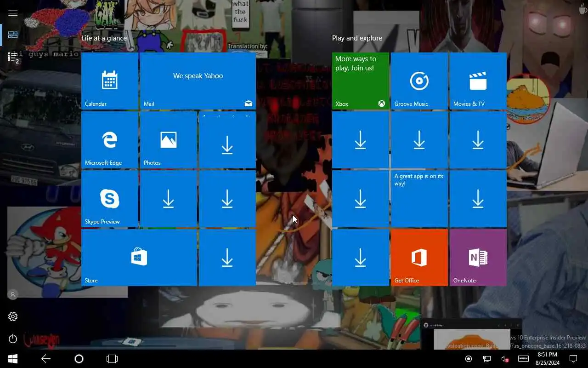Click the download tile directly above OneNote
This screenshot has width=588, height=368.
(x=478, y=199)
